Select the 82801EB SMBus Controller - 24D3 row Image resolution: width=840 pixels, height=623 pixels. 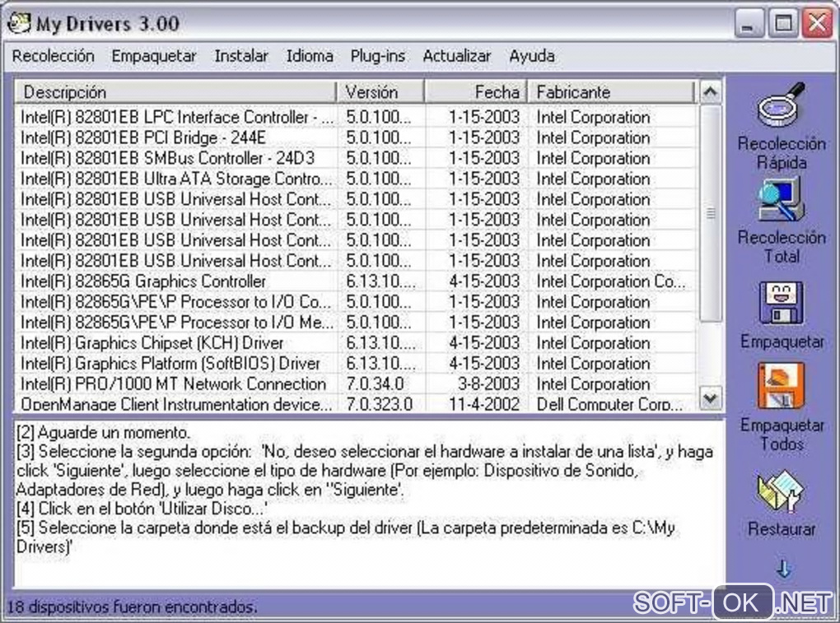[x=357, y=158]
